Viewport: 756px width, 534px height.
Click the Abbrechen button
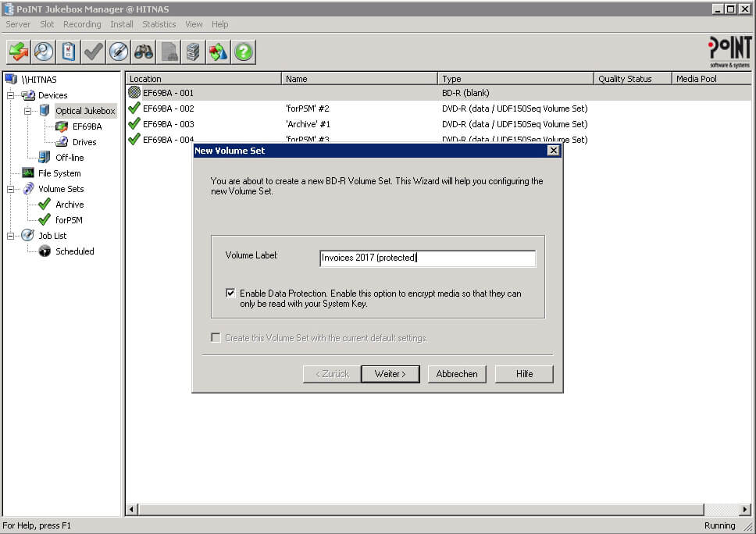457,374
